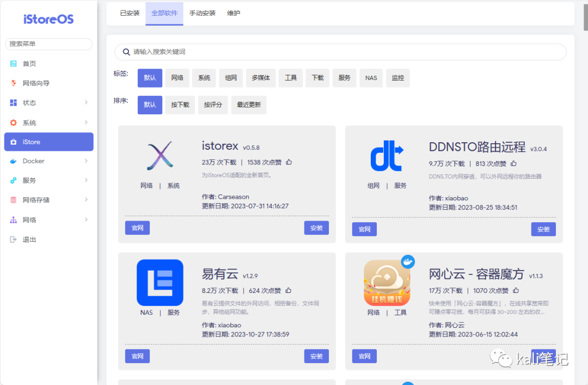Open 易有云 官网 link
Image resolution: width=588 pixels, height=385 pixels.
point(137,356)
